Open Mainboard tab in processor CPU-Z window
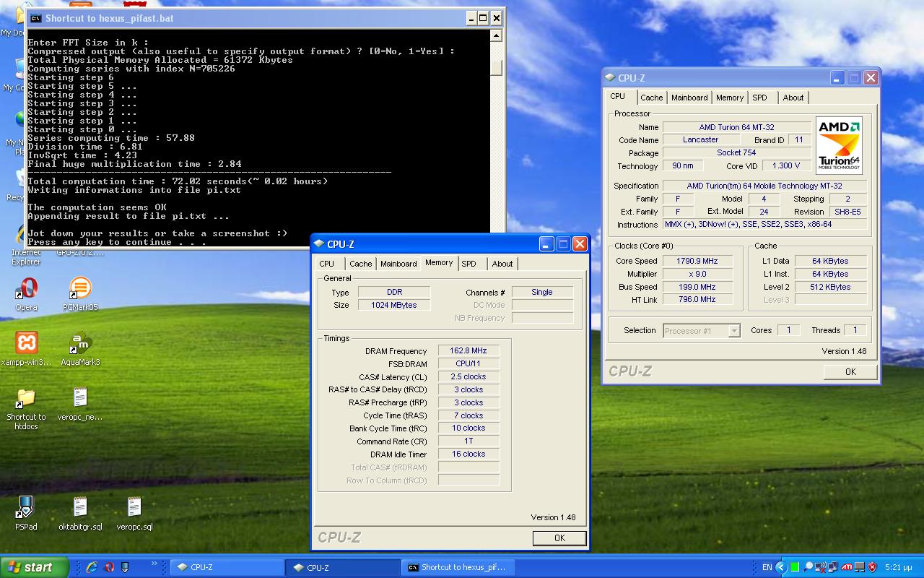This screenshot has height=578, width=924. tap(689, 98)
